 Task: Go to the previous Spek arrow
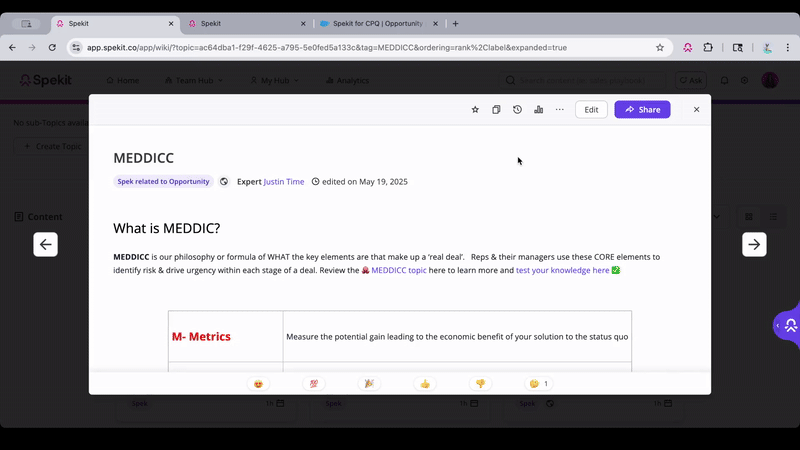tap(45, 244)
